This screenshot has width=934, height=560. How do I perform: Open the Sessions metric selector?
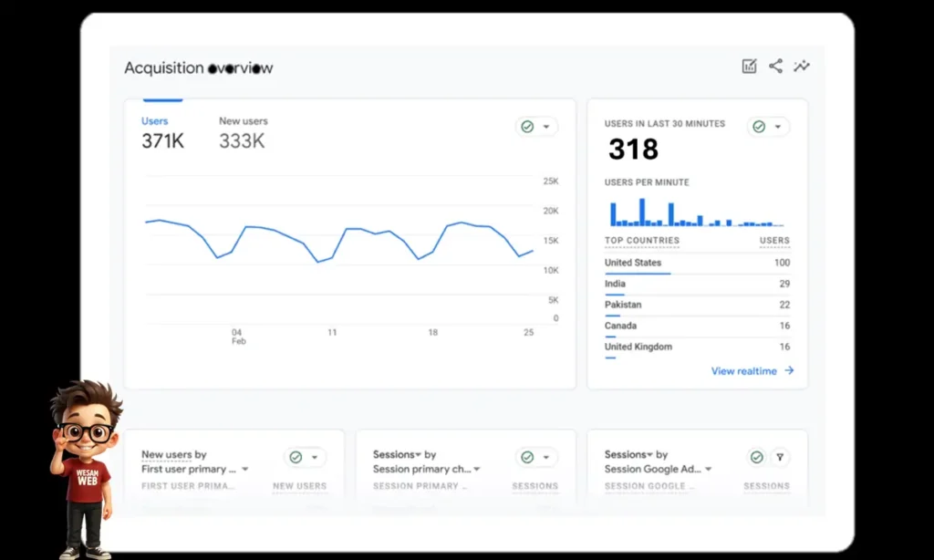pos(396,453)
